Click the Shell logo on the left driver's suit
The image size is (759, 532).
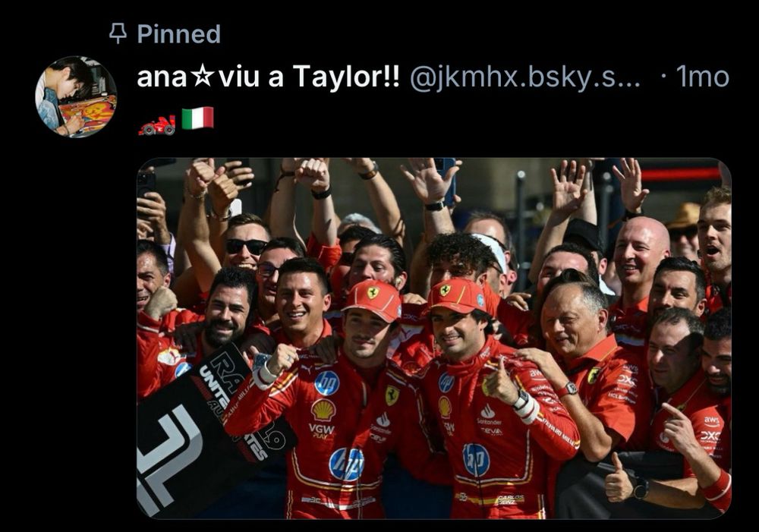tap(323, 410)
